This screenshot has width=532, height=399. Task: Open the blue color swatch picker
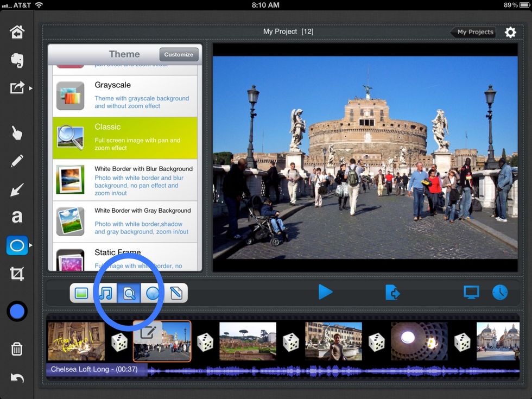pyautogui.click(x=17, y=311)
